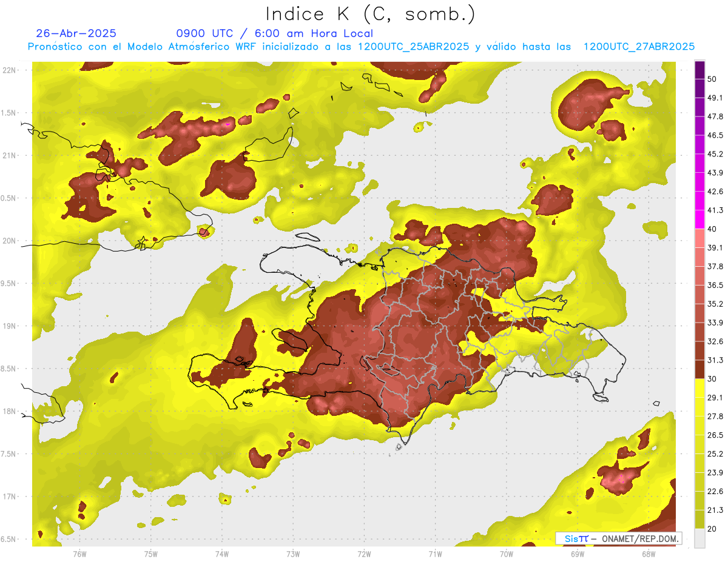Pick the gray band below 20
Viewport: 728px width, 562px height.
point(699,538)
